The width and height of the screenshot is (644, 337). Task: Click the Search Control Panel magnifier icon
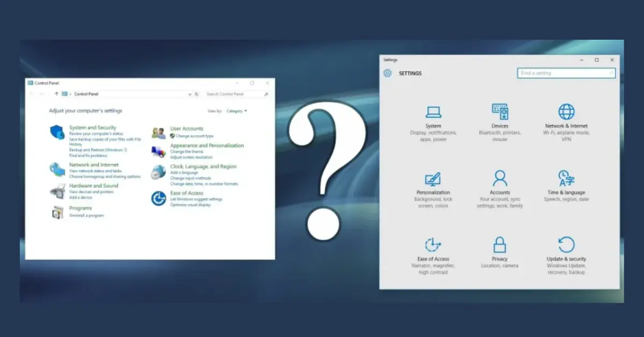[266, 94]
